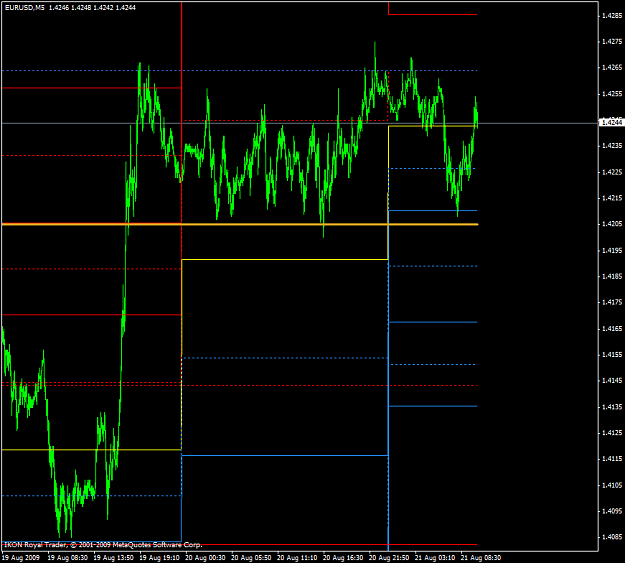The height and width of the screenshot is (563, 625).
Task: Select price axis label 1.4215
Action: 612,198
